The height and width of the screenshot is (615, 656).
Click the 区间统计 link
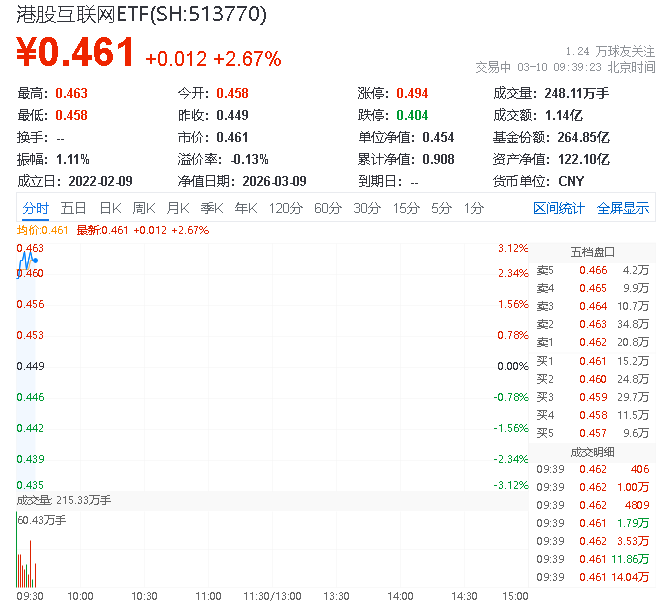pos(559,208)
